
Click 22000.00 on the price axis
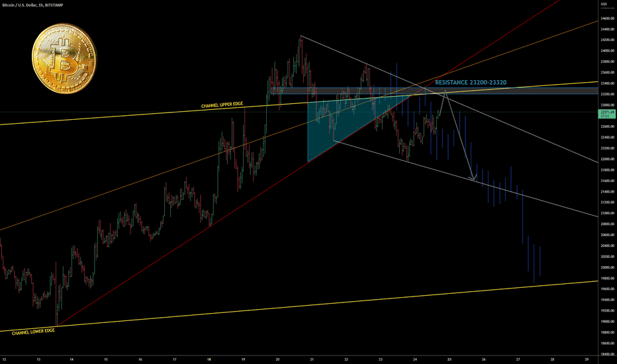tap(608, 159)
